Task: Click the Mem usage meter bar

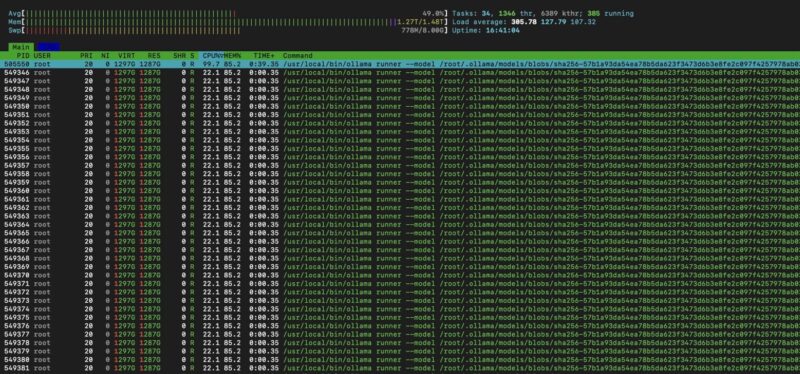Action: (228, 22)
